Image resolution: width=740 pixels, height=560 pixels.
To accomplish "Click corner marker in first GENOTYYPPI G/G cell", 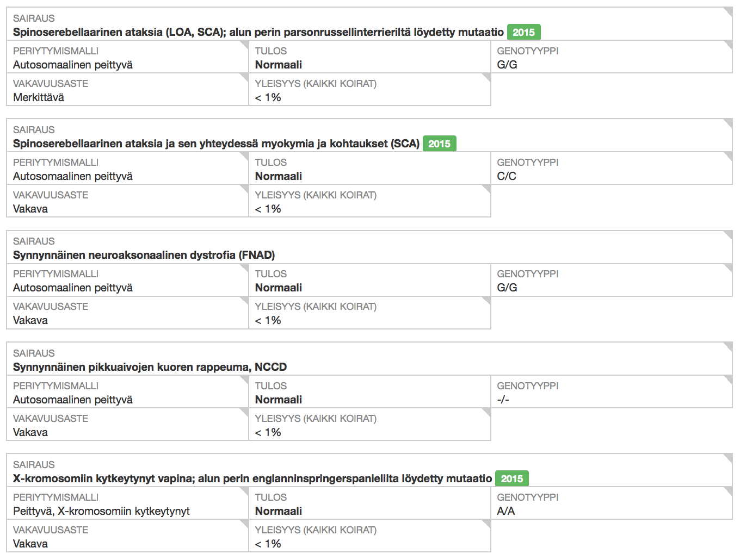I will (x=729, y=45).
